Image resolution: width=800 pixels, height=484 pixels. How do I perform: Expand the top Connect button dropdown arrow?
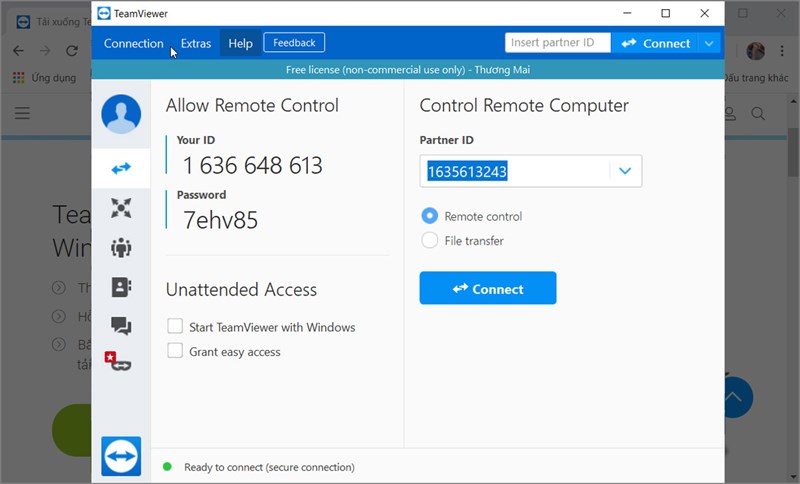pyautogui.click(x=709, y=43)
